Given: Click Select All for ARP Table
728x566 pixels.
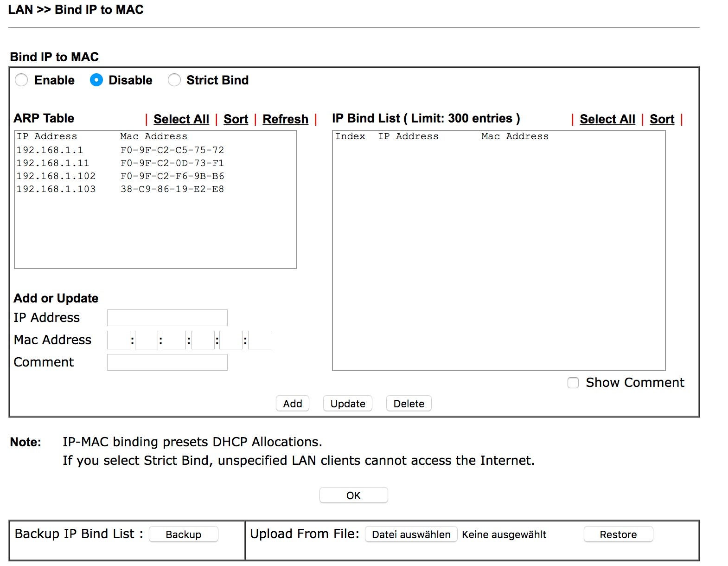Looking at the screenshot, I should (x=181, y=119).
